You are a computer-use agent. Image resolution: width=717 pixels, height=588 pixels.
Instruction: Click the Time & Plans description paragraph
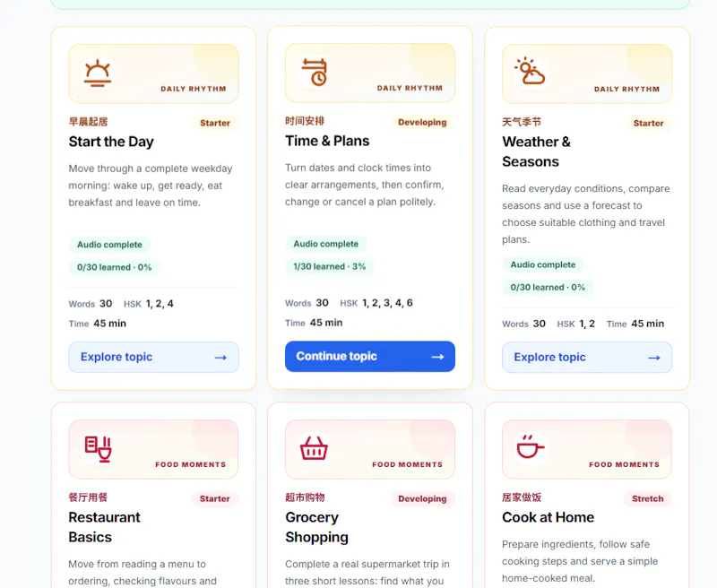365,185
